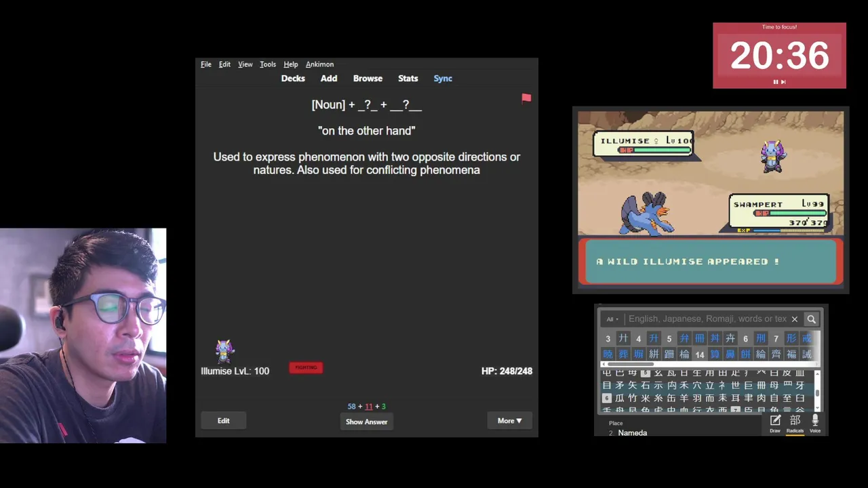Click Add to create a card
The image size is (868, 488).
[x=329, y=79]
